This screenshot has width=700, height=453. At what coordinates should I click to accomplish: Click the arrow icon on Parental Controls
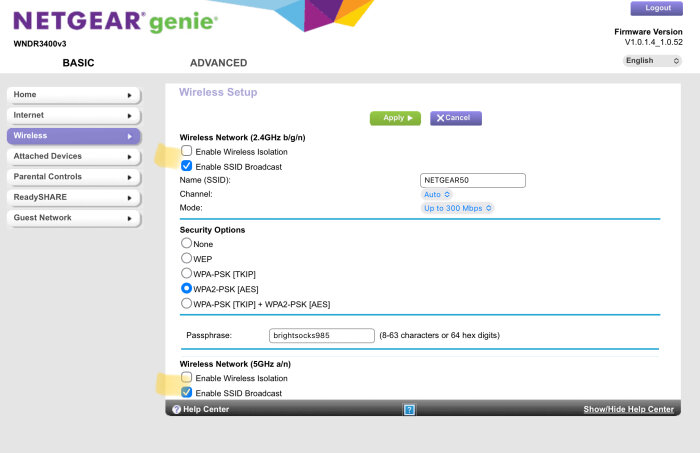click(x=129, y=177)
